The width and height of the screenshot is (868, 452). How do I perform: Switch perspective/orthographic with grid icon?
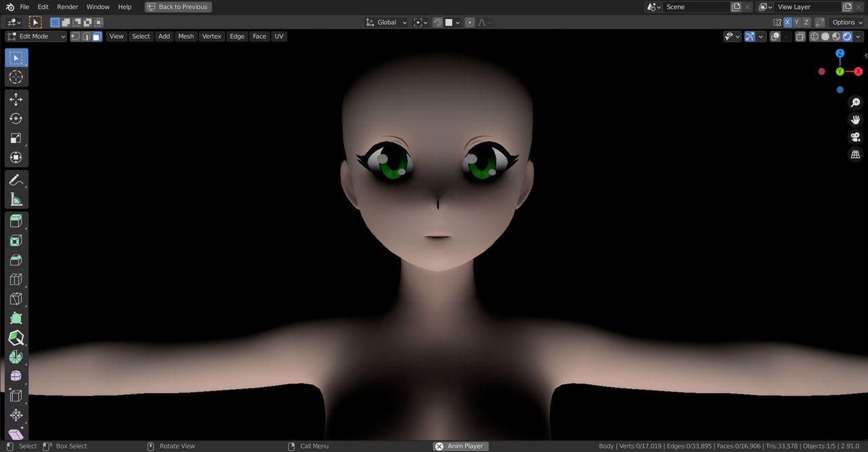point(856,155)
